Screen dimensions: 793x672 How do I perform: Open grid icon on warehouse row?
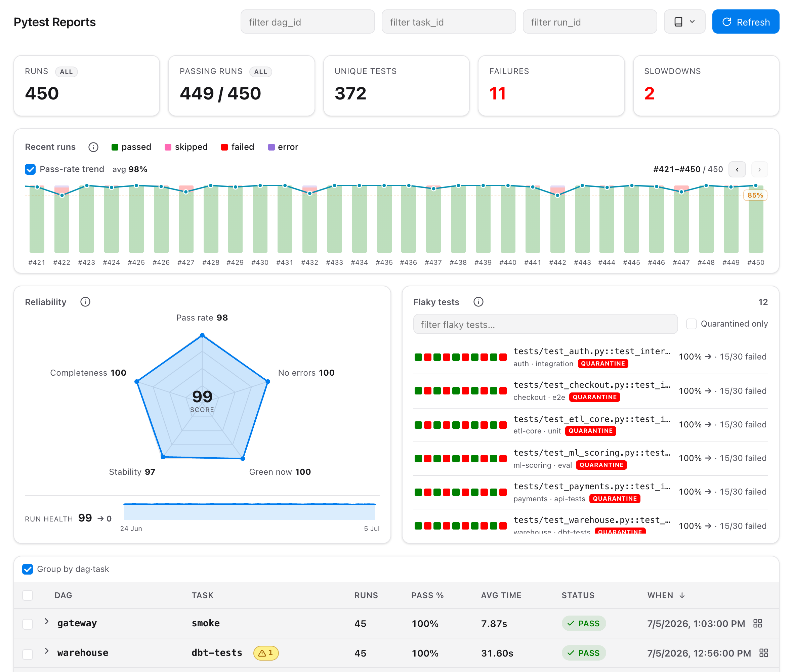[763, 653]
